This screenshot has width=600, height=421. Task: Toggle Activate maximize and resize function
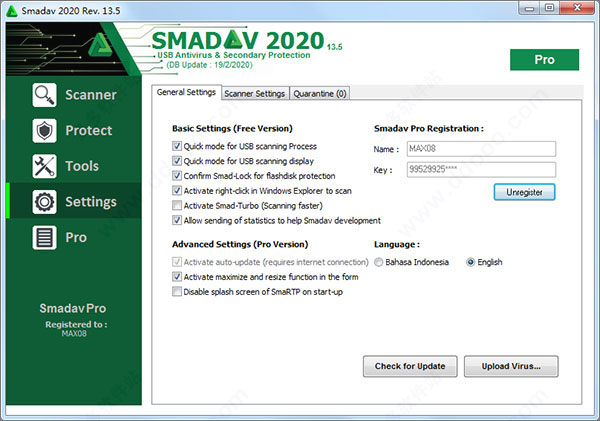pyautogui.click(x=176, y=277)
